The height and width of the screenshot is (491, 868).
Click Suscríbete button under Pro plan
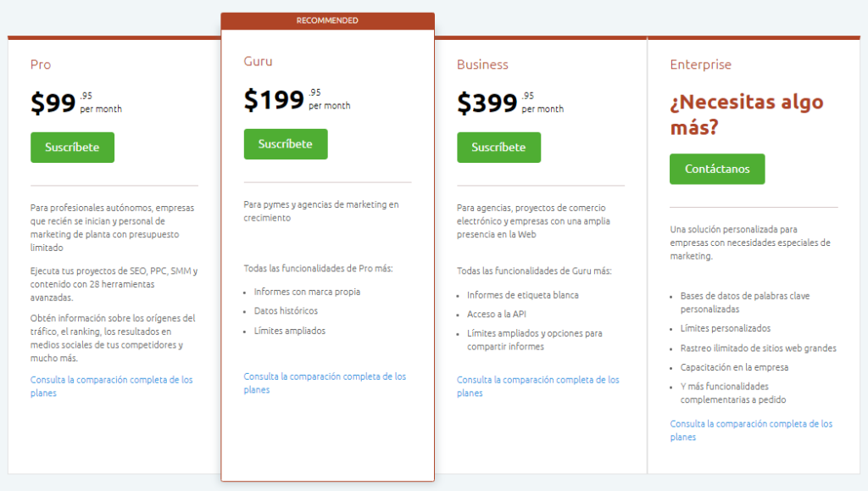click(x=72, y=148)
